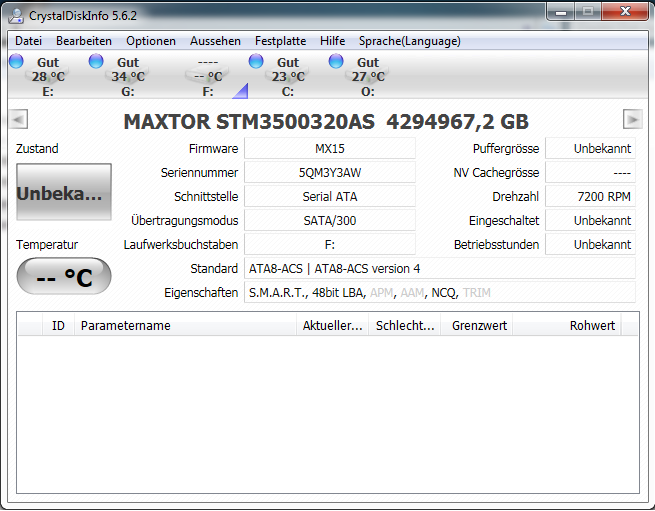Click the ATA8-ACS standard field
Viewport: 655px width, 511px height.
click(440, 269)
